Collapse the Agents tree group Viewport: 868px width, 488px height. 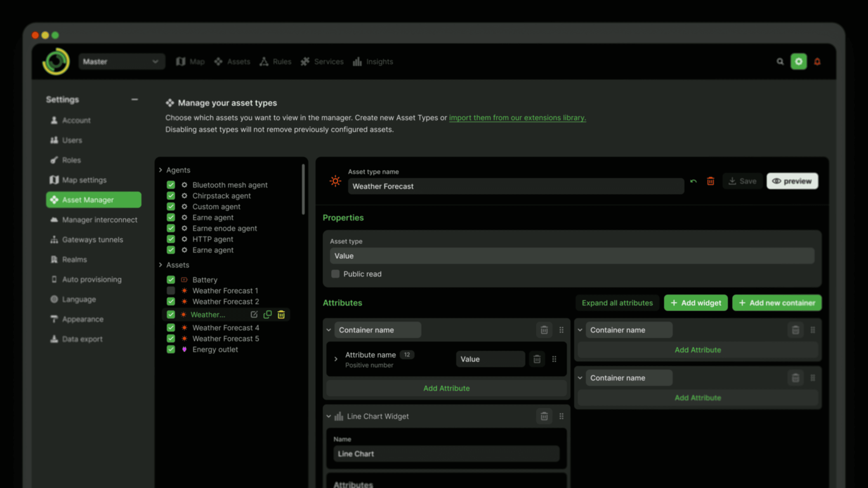[160, 170]
